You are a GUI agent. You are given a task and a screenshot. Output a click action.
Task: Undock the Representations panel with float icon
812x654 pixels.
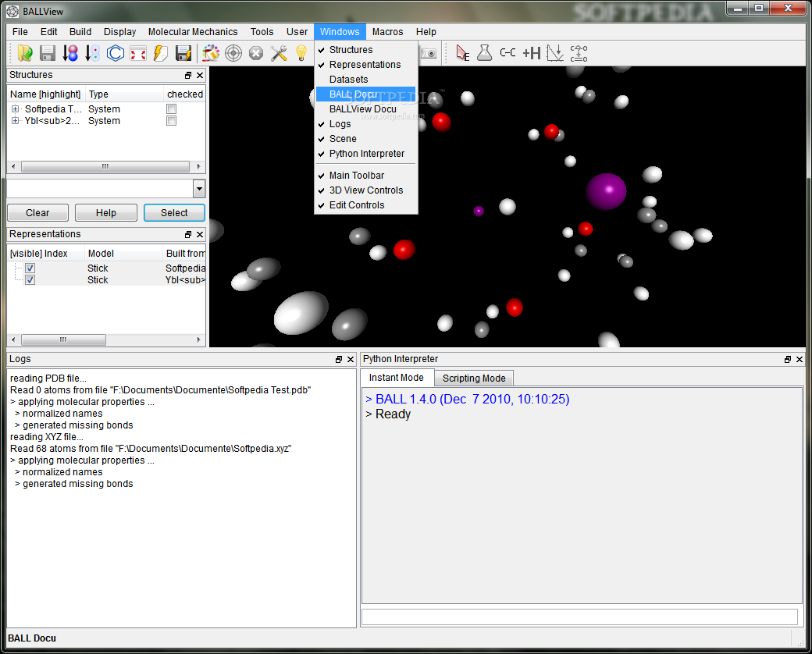(x=188, y=235)
